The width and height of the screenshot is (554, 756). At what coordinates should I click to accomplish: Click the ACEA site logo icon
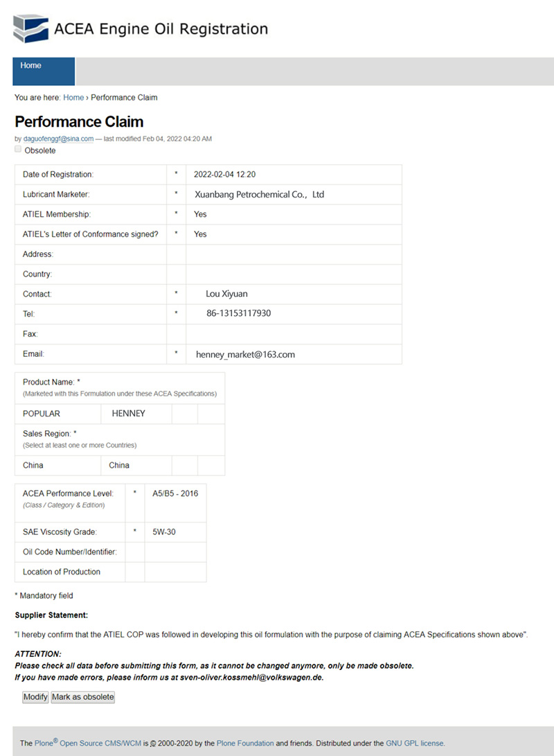(x=31, y=29)
